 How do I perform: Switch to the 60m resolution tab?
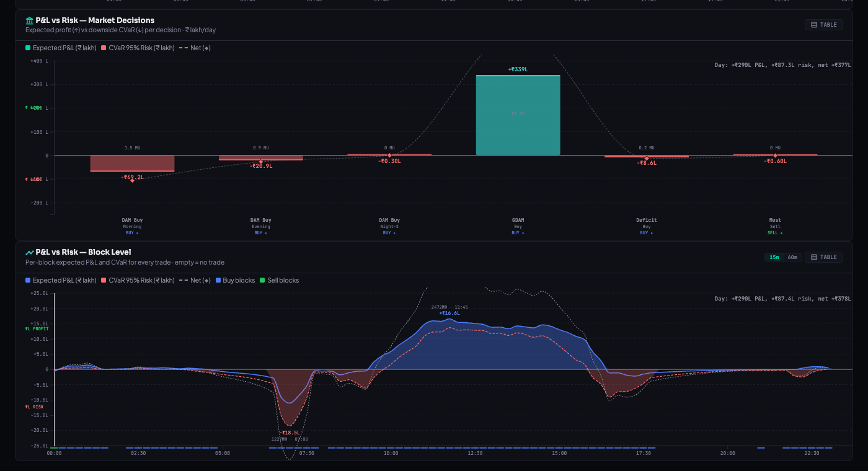tap(794, 257)
